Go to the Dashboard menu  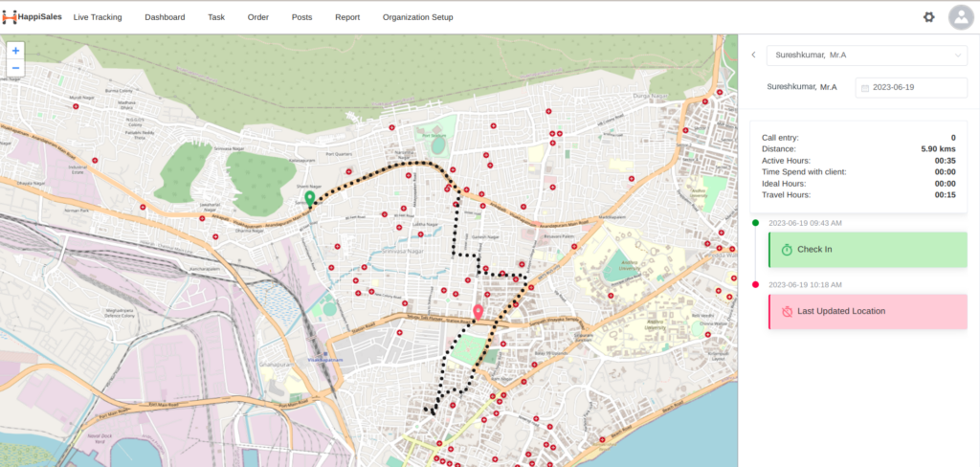click(x=165, y=17)
